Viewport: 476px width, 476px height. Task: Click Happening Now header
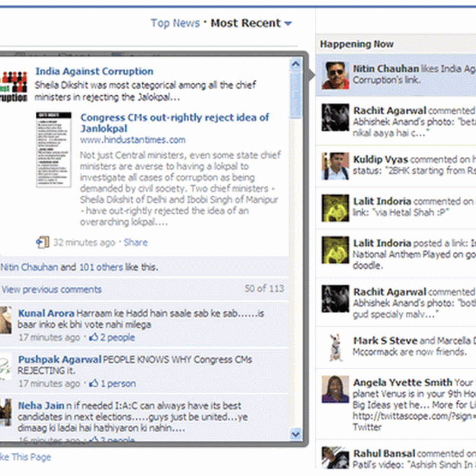(356, 44)
